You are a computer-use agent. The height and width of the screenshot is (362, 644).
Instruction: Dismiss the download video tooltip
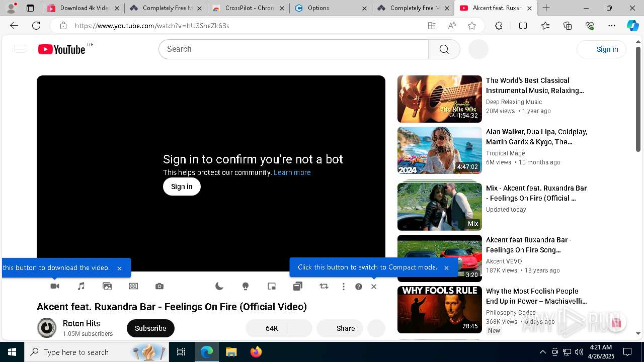coord(119,268)
